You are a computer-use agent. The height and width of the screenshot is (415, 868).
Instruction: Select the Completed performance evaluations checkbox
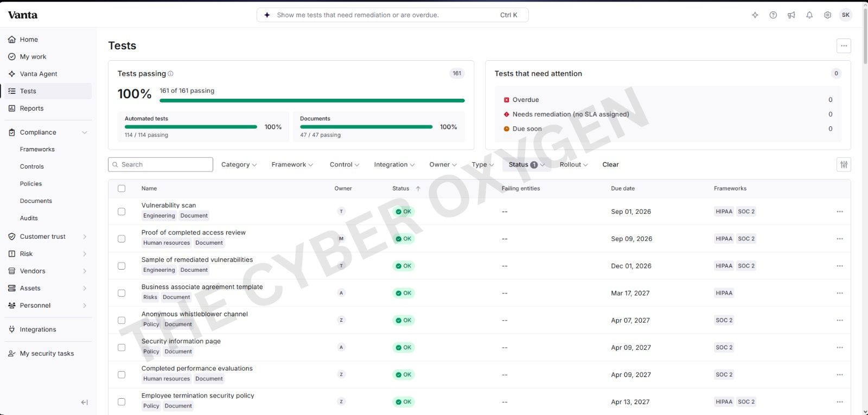[122, 375]
